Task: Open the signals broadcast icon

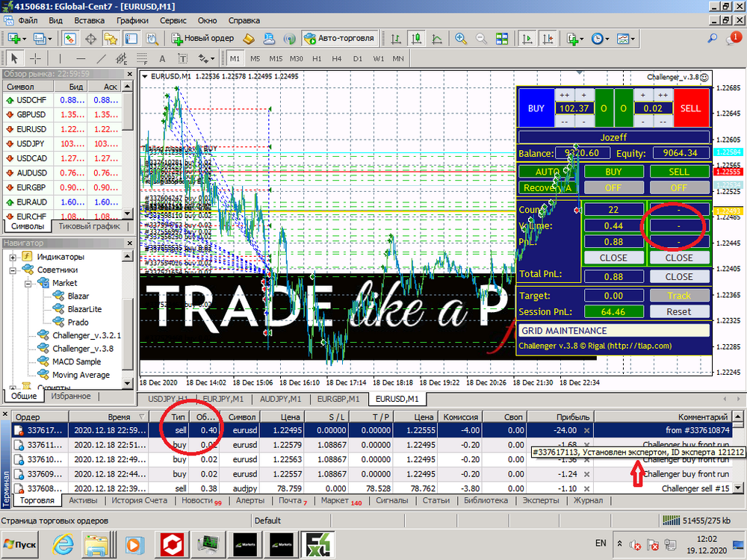Action: pyautogui.click(x=289, y=39)
